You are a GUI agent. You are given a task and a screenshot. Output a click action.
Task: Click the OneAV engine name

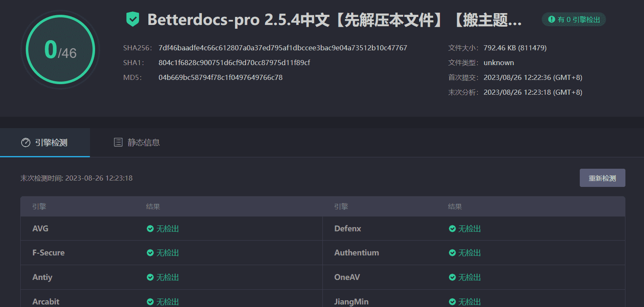347,277
